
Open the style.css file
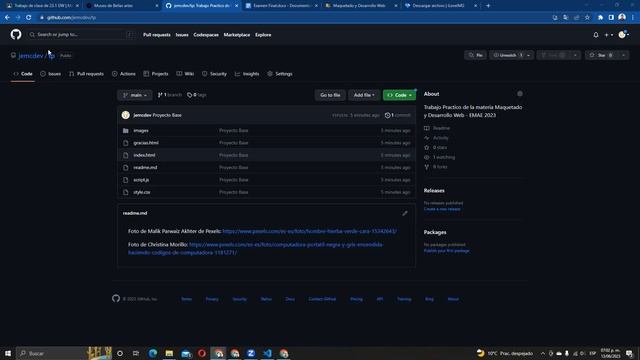pos(142,192)
